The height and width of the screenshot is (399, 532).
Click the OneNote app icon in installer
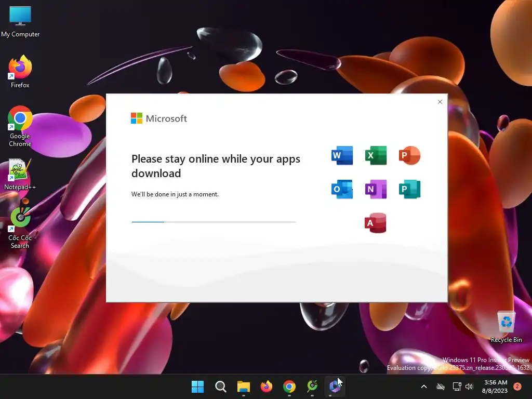pyautogui.click(x=376, y=189)
